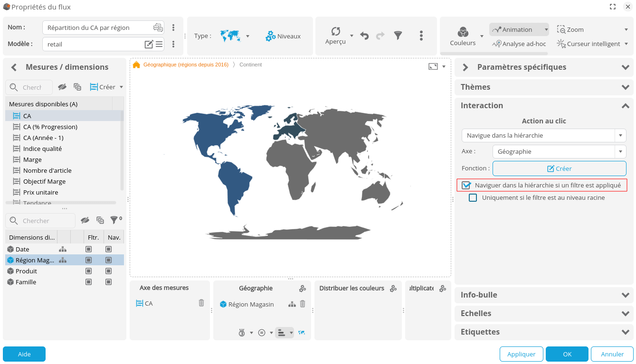The width and height of the screenshot is (636, 364).
Task: Click the Géographique breadcrumb link
Action: point(186,65)
